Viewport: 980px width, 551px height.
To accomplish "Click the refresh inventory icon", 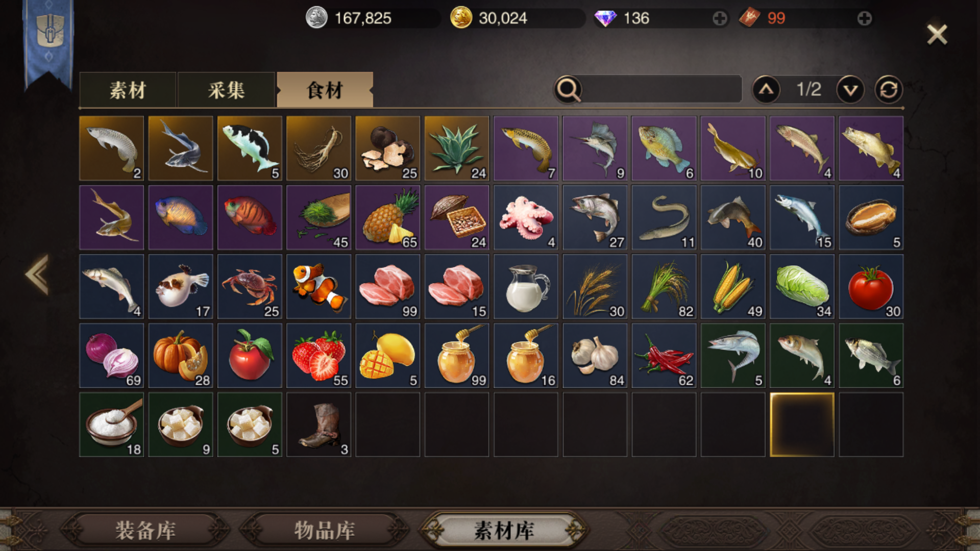I will pos(889,90).
